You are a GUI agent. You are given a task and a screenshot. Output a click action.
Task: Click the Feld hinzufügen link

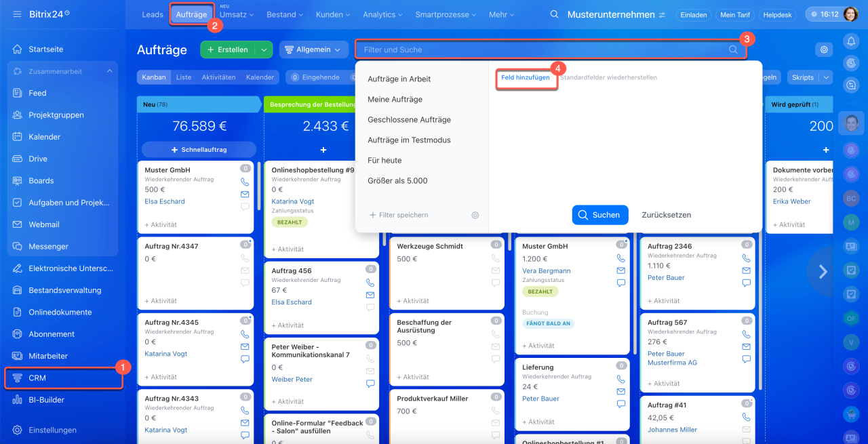pos(526,77)
